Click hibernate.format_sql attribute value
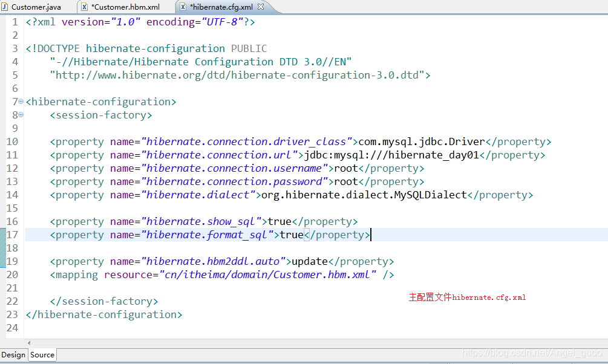 207,235
